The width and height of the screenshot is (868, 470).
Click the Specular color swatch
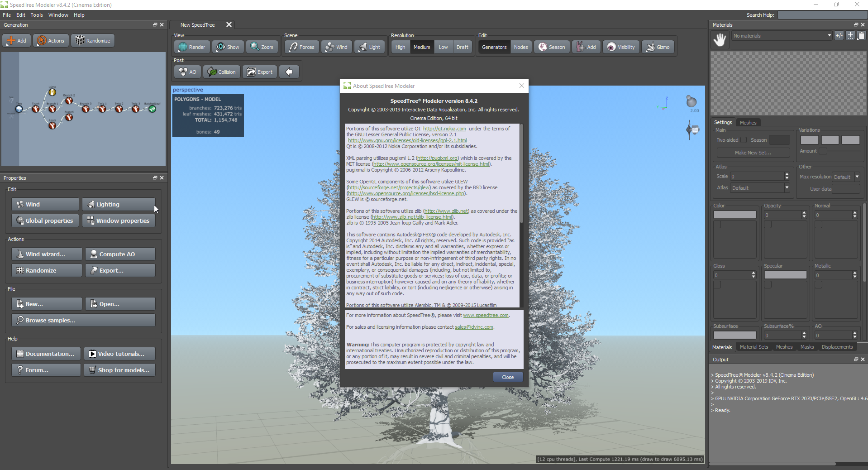pyautogui.click(x=786, y=275)
